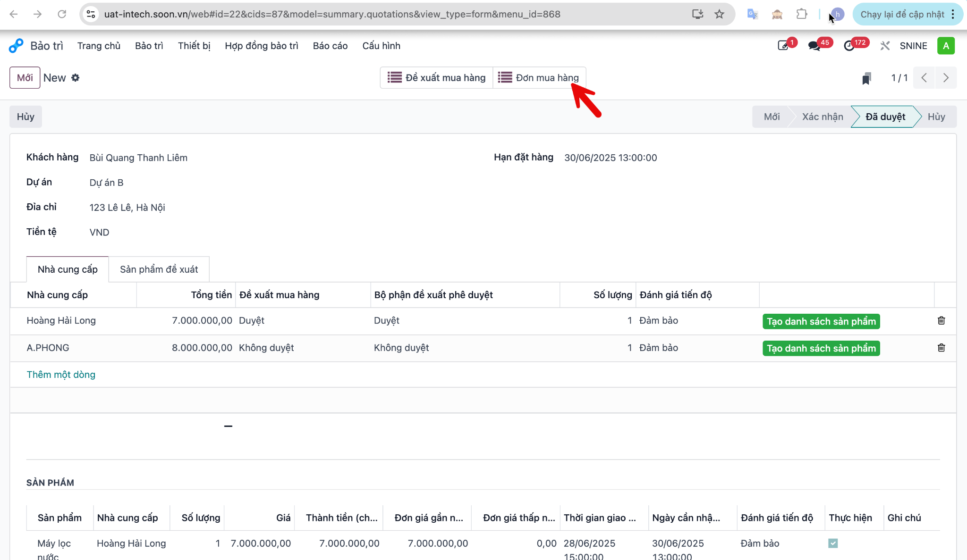The height and width of the screenshot is (560, 967).
Task: Delete the Hoàng Hải Long supplier row
Action: 941,321
